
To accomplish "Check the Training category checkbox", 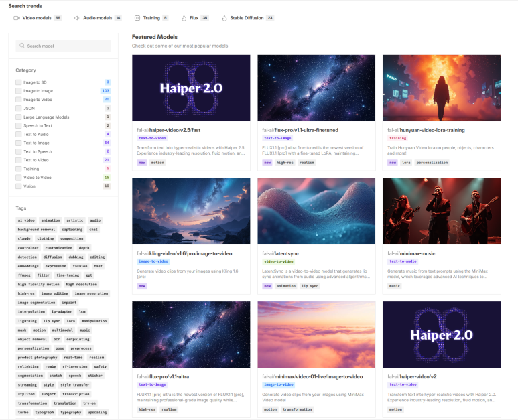I will pos(19,169).
